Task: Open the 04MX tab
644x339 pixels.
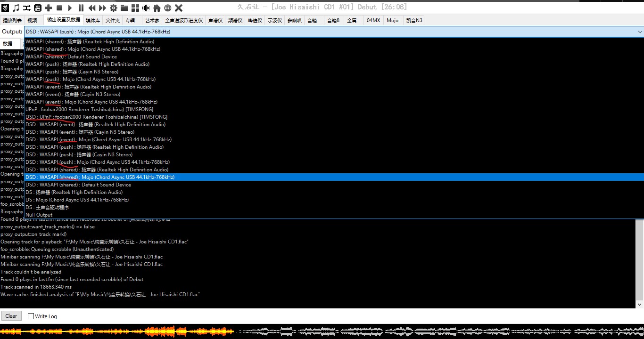Action: point(373,20)
